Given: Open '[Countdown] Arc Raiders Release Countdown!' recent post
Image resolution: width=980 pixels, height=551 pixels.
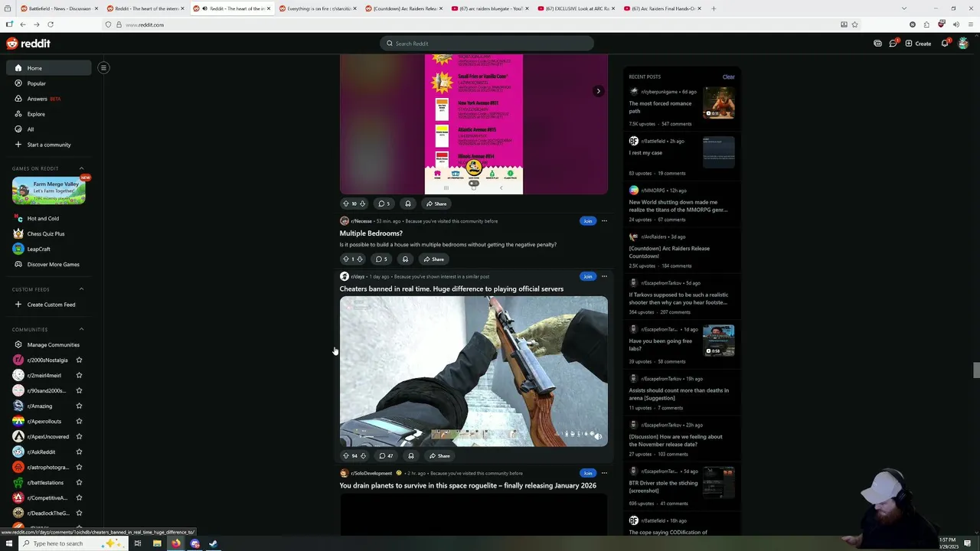Looking at the screenshot, I should pos(669,252).
